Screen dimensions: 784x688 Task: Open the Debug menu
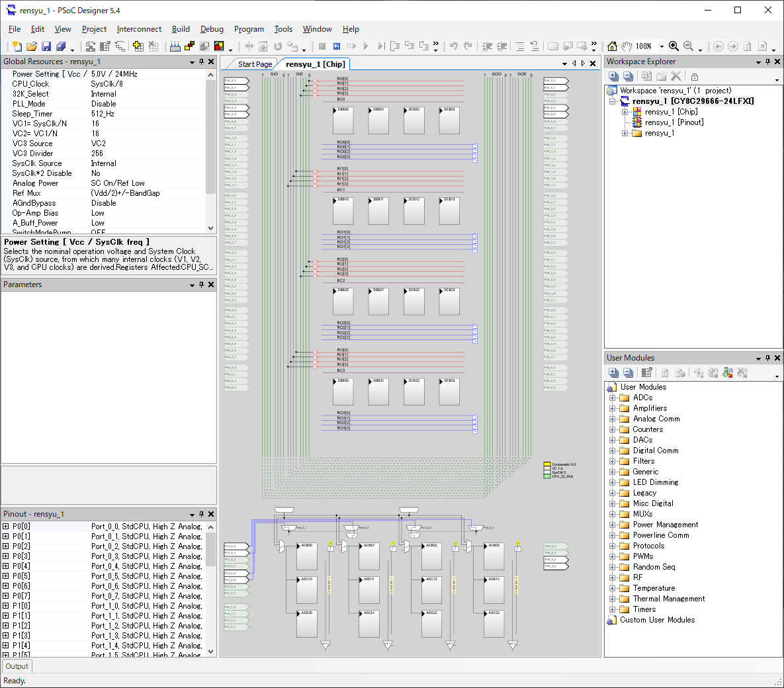click(x=212, y=29)
